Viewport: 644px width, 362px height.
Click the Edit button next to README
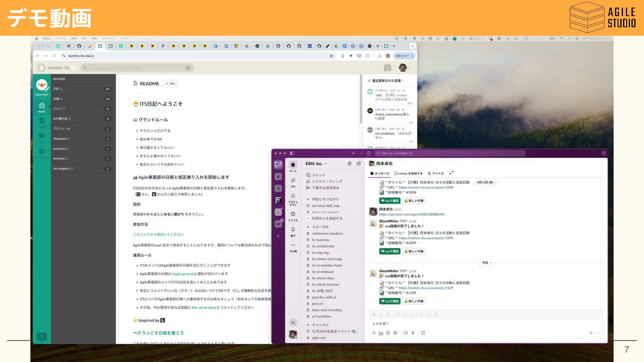(170, 84)
